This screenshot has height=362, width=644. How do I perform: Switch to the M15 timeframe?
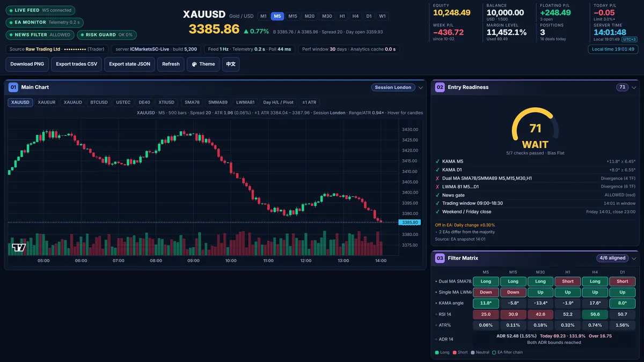[292, 16]
